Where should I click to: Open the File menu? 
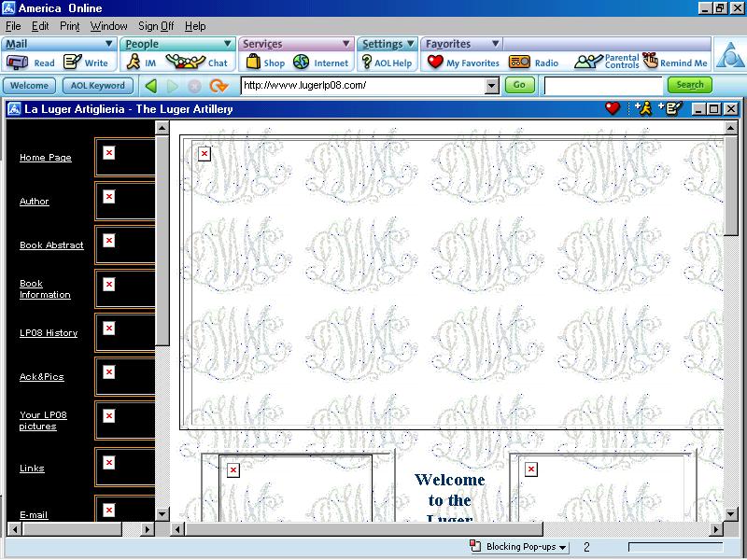[13, 26]
